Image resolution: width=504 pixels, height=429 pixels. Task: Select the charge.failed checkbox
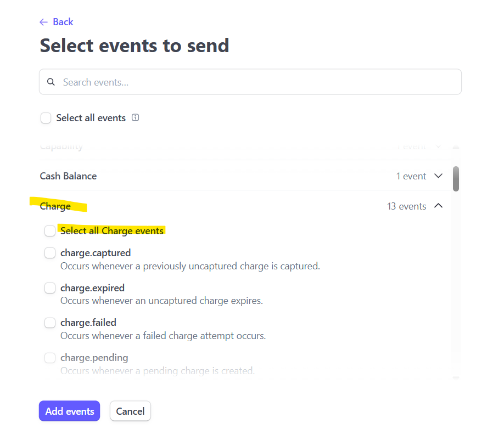pos(50,323)
